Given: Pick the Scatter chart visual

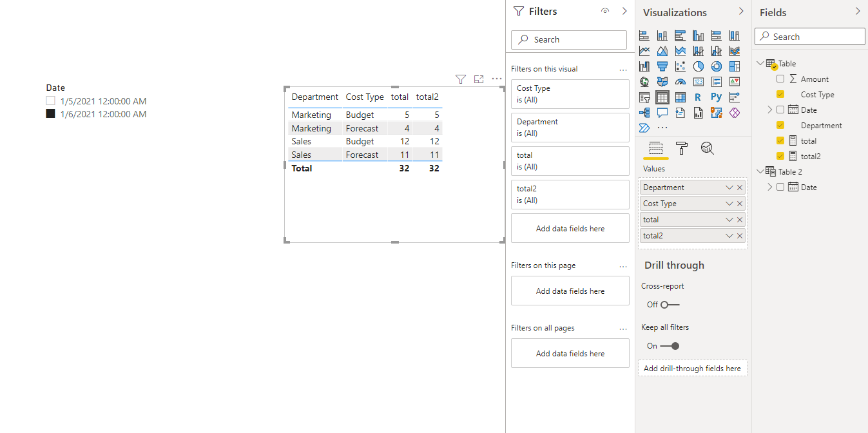Looking at the screenshot, I should (680, 66).
